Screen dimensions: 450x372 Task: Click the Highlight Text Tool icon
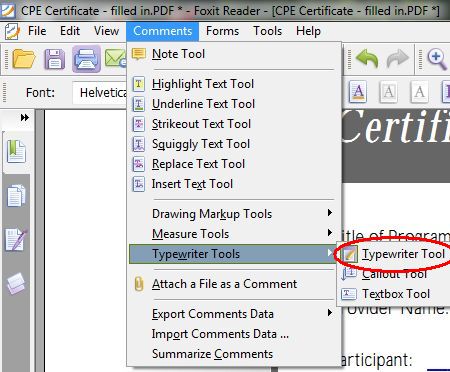pyautogui.click(x=139, y=84)
